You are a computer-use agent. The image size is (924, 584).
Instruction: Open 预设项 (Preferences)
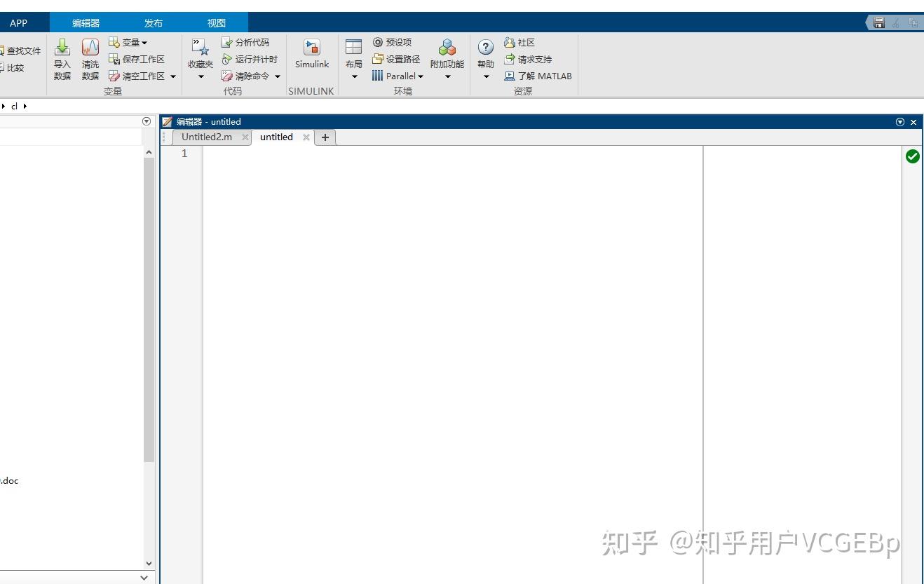tap(396, 42)
